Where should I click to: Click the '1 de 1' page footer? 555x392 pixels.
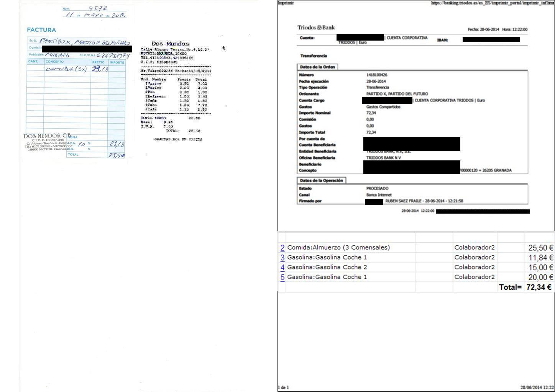pos(283,387)
